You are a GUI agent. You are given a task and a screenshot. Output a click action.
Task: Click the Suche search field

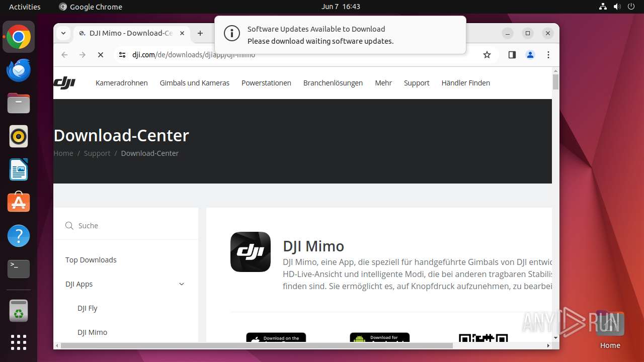pyautogui.click(x=126, y=226)
